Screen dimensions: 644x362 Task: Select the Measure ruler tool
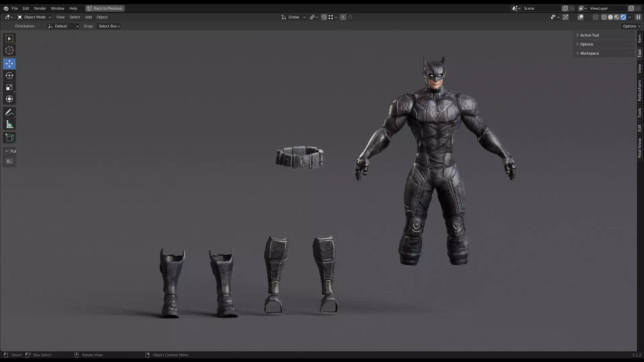(9, 125)
